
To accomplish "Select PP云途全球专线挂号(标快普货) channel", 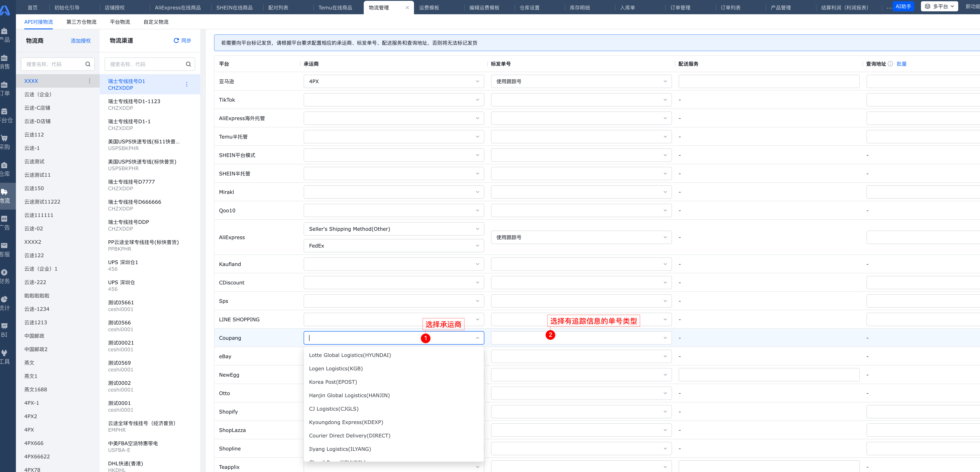I will tap(150, 245).
